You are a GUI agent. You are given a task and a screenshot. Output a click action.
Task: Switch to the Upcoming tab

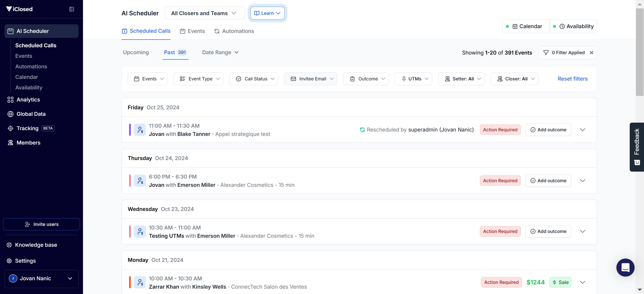(x=136, y=52)
